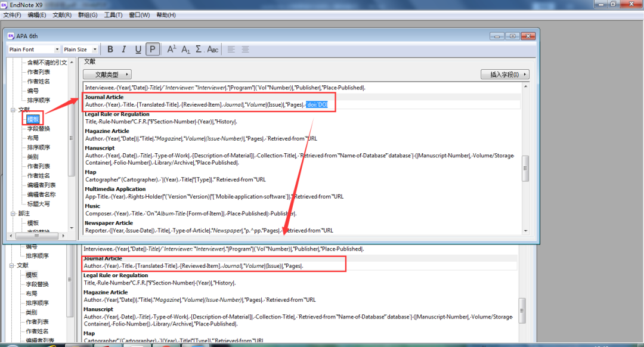Close the APA 6th style window

point(528,36)
